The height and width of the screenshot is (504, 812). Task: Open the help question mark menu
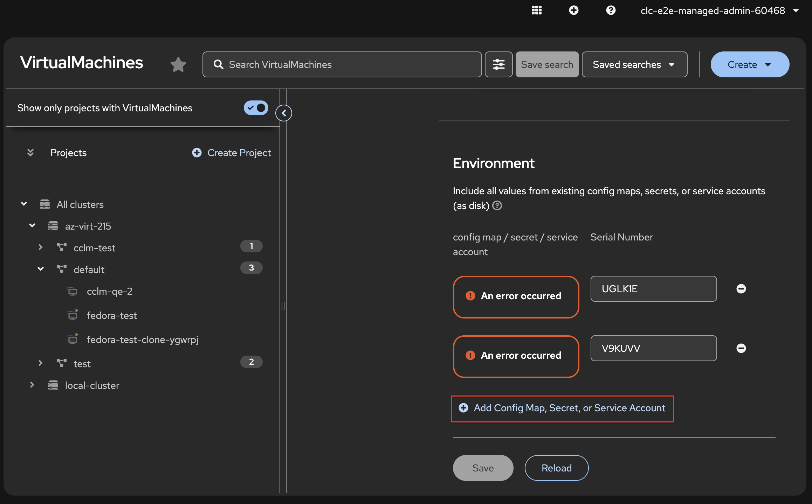[611, 10]
